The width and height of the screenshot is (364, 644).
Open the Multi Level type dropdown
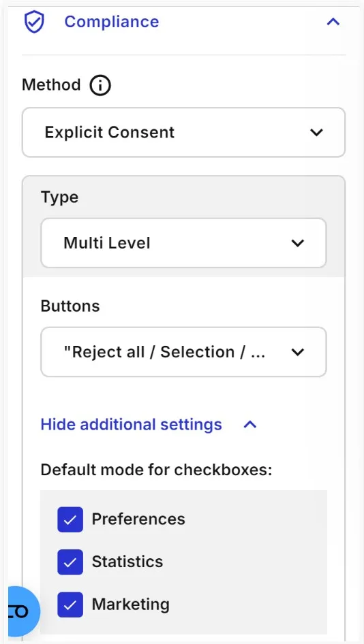(x=183, y=243)
